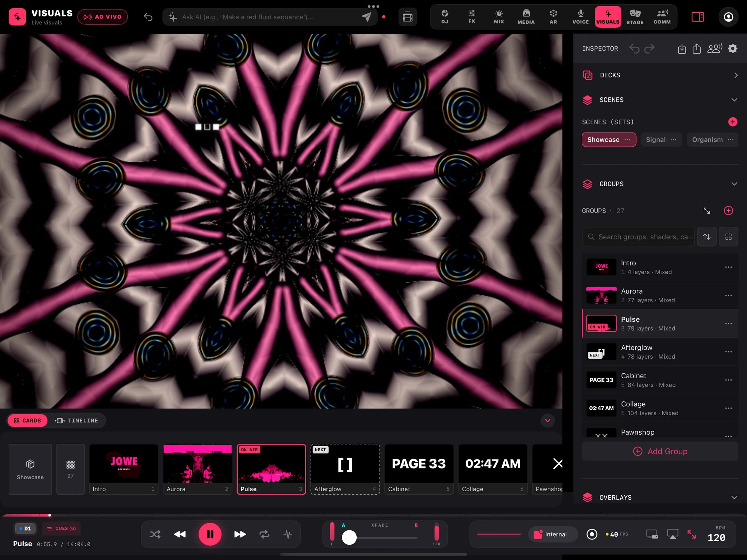747x560 pixels.
Task: Open the COMM tab
Action: tap(662, 16)
